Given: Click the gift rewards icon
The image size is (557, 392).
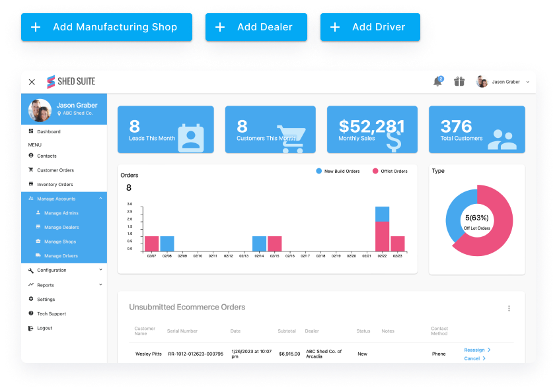Looking at the screenshot, I should tap(459, 81).
